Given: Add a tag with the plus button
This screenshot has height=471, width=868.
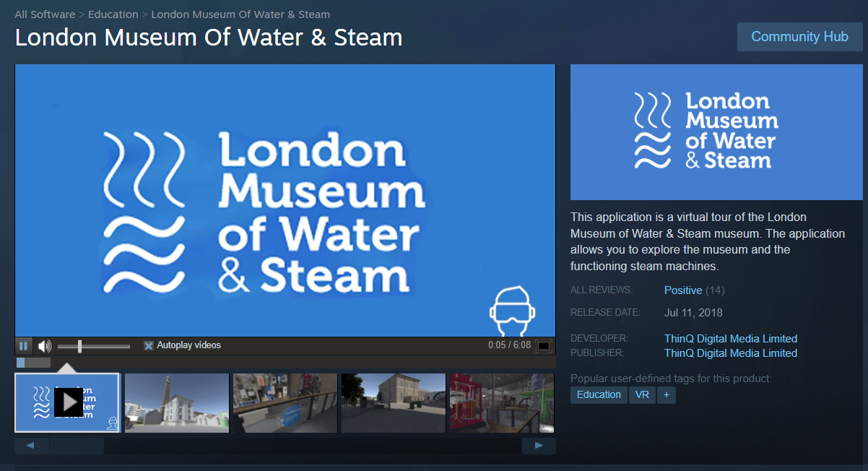Looking at the screenshot, I should click(x=667, y=395).
